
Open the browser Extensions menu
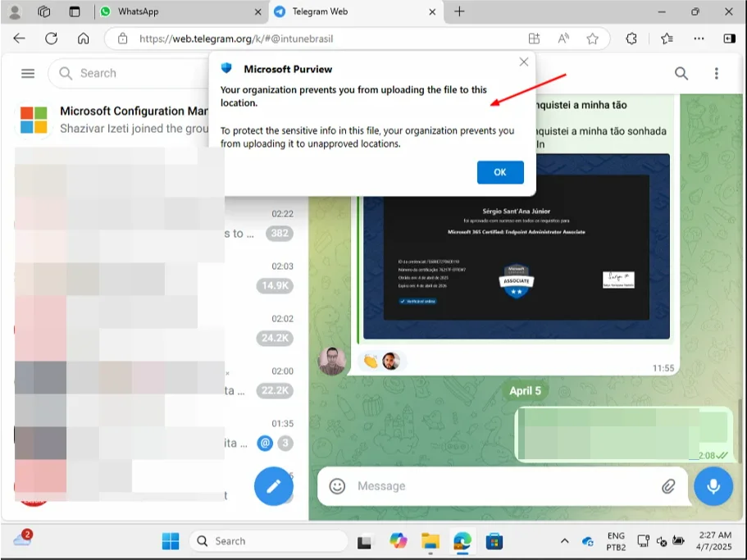(x=631, y=39)
